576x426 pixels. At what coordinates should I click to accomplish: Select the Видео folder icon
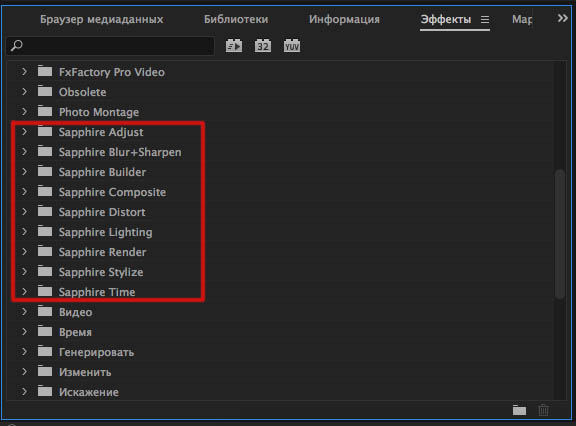point(45,311)
